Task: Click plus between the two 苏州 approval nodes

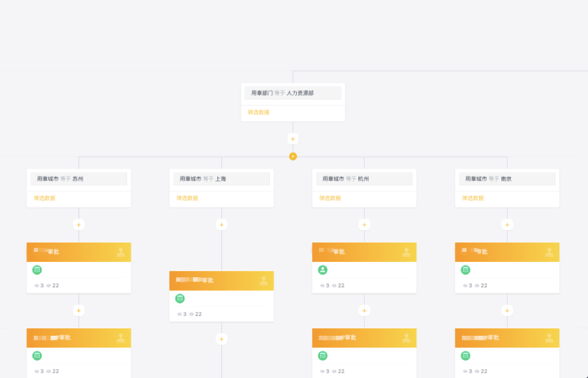Action: point(79,310)
